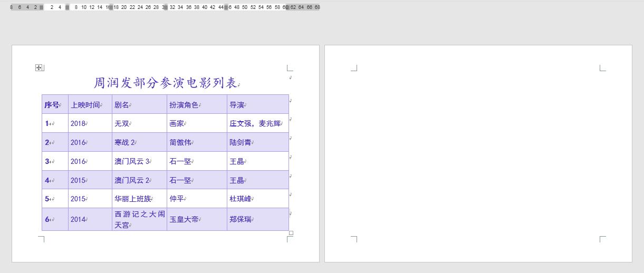
Task: Click the 玉皇大帝 cell
Action: [197, 219]
